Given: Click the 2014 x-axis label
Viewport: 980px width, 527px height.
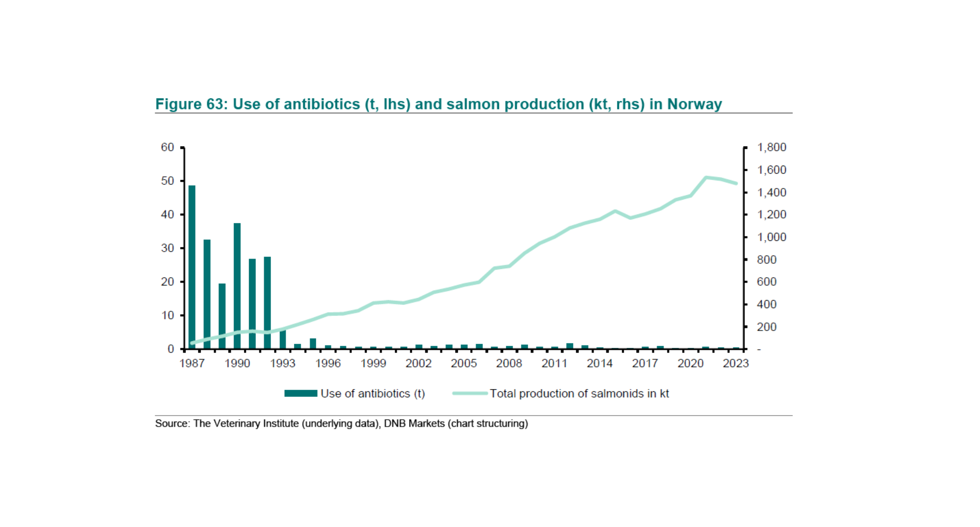Looking at the screenshot, I should [599, 363].
